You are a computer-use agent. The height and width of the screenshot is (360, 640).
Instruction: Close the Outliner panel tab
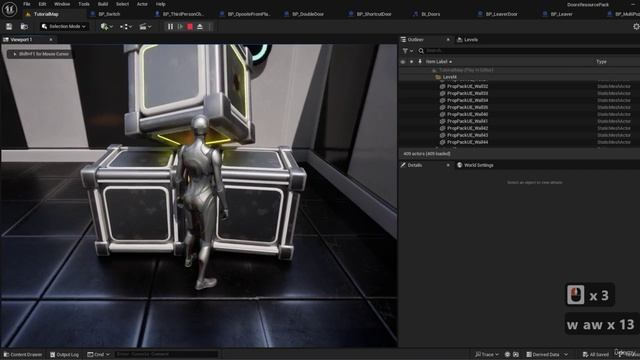(x=448, y=40)
